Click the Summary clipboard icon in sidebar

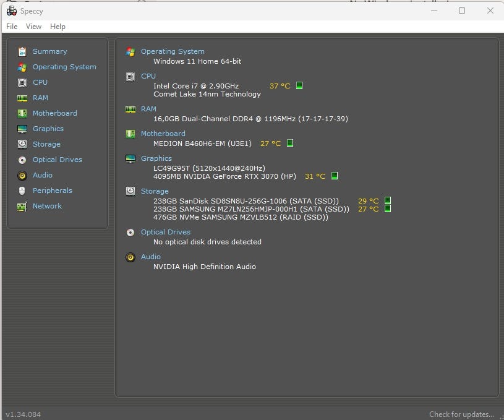pos(22,51)
